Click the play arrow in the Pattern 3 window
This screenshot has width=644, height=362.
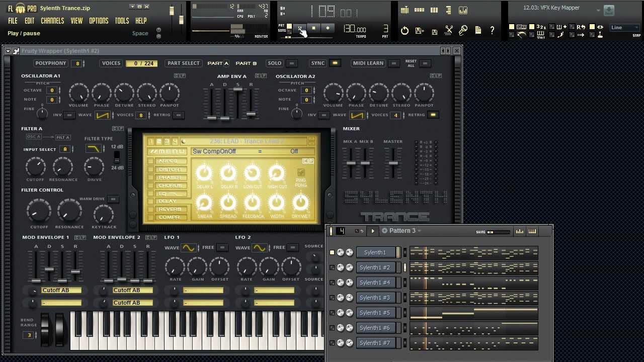[x=373, y=231]
